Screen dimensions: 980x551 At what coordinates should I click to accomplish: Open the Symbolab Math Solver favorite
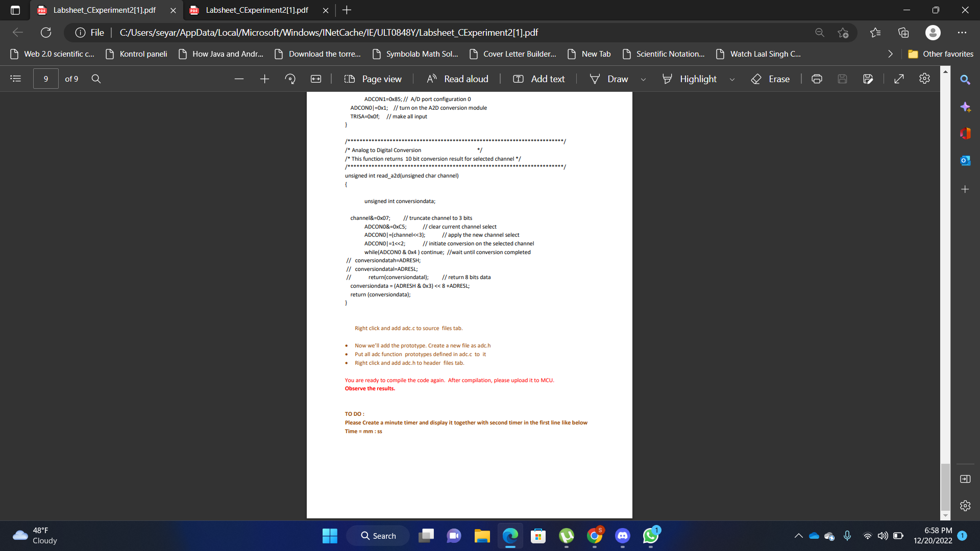(x=414, y=54)
